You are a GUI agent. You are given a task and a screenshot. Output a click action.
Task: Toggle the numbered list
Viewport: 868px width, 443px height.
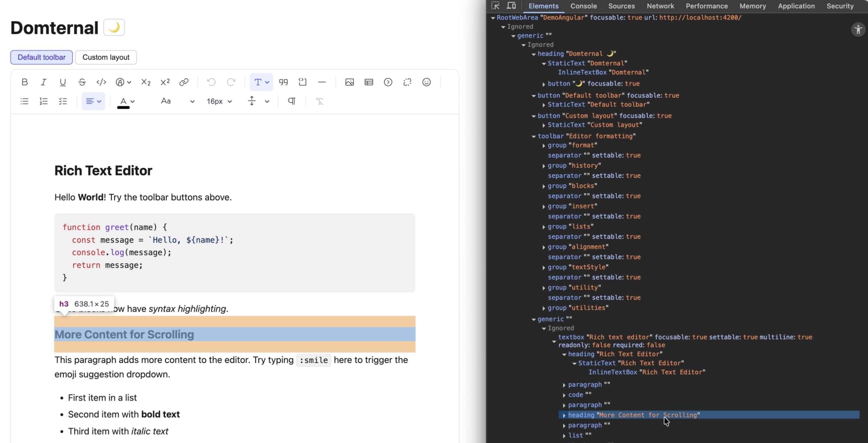coord(44,101)
